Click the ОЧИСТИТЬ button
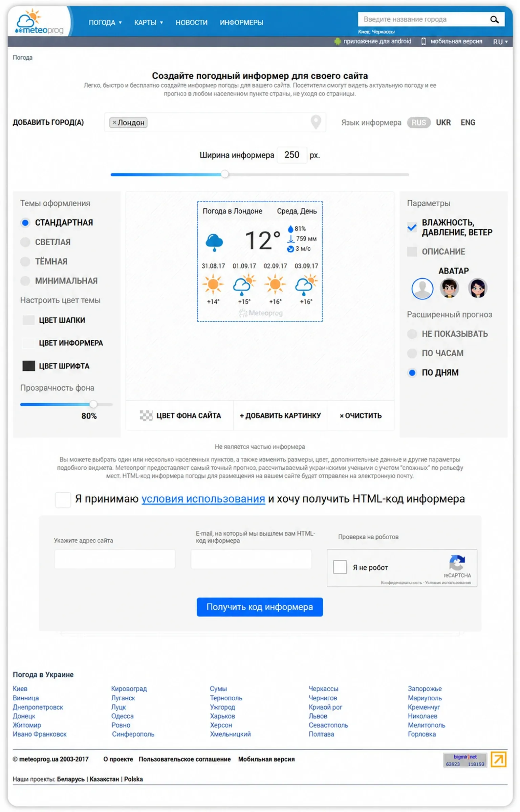Viewport: 520px width, 812px height. [361, 415]
